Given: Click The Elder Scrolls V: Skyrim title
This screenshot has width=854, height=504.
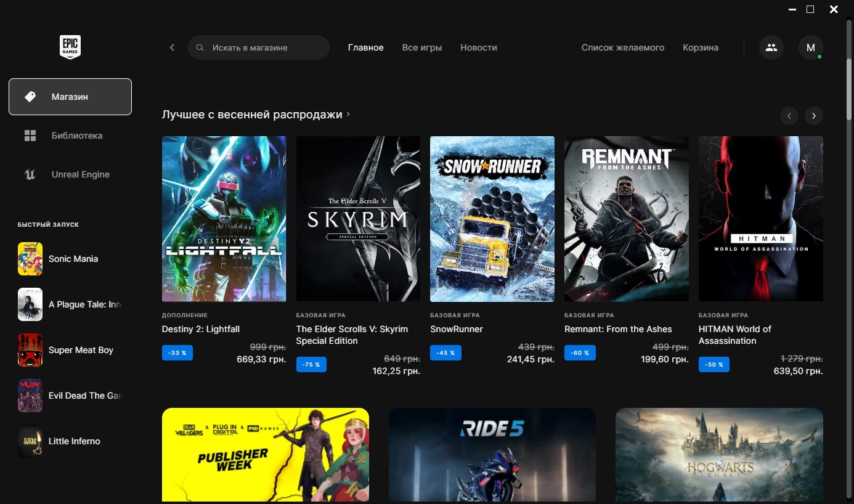Looking at the screenshot, I should [352, 335].
